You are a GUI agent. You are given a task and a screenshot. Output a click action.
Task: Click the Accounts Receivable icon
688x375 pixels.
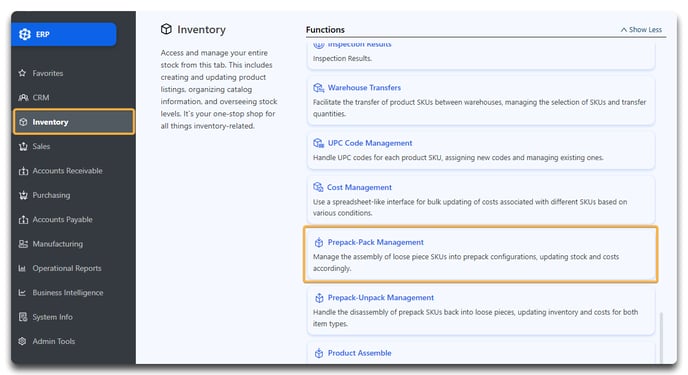(x=23, y=171)
